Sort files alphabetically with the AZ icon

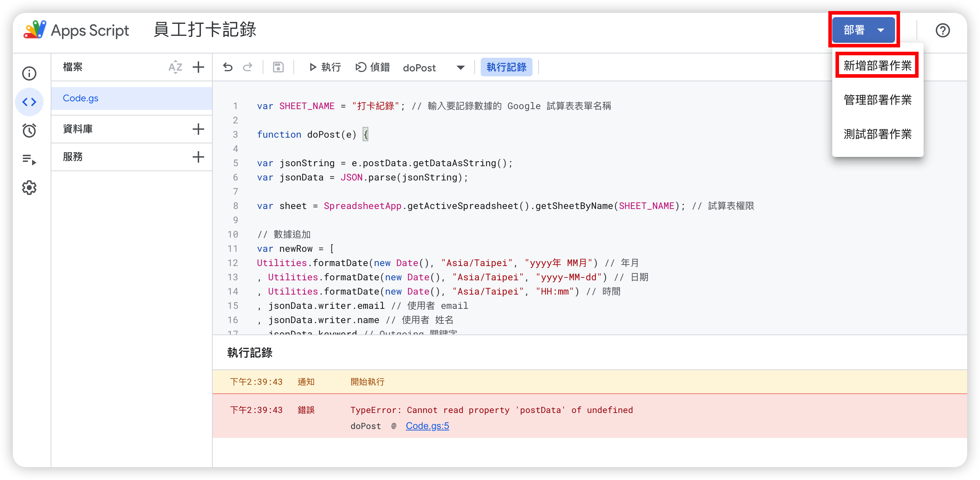point(175,67)
